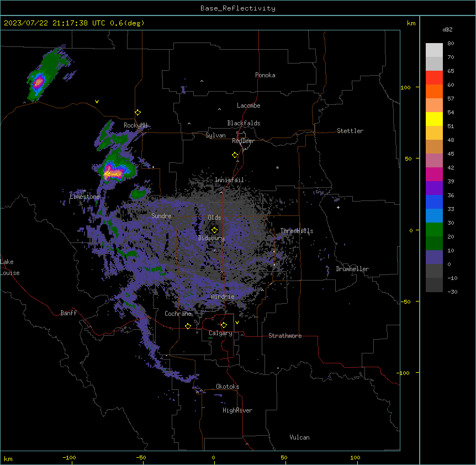Select the purple 36-39 dBZ legend swatch

pos(434,188)
